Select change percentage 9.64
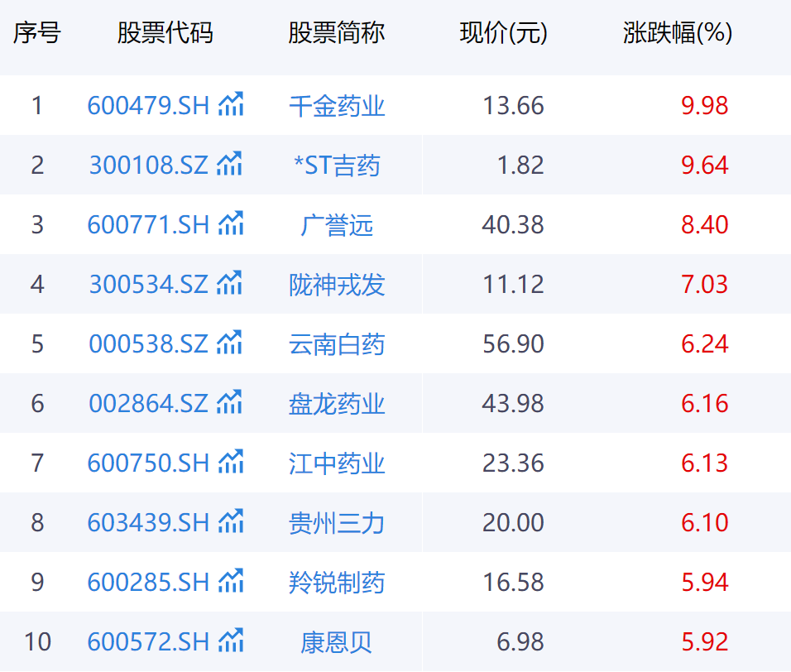 click(x=705, y=166)
